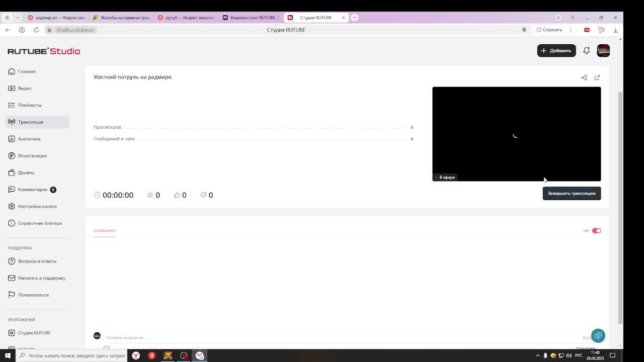Image resolution: width=644 pixels, height=362 pixels.
Task: Open the floating help chat button
Action: point(598,336)
